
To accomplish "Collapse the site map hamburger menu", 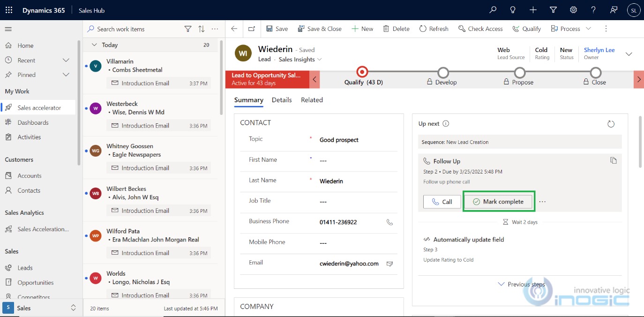I will click(x=8, y=29).
